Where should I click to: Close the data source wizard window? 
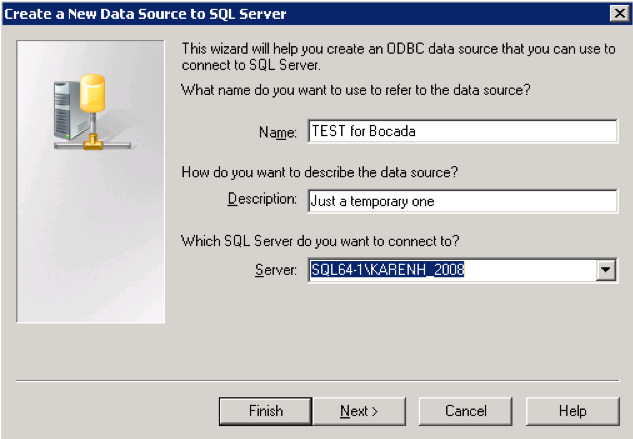(x=619, y=13)
